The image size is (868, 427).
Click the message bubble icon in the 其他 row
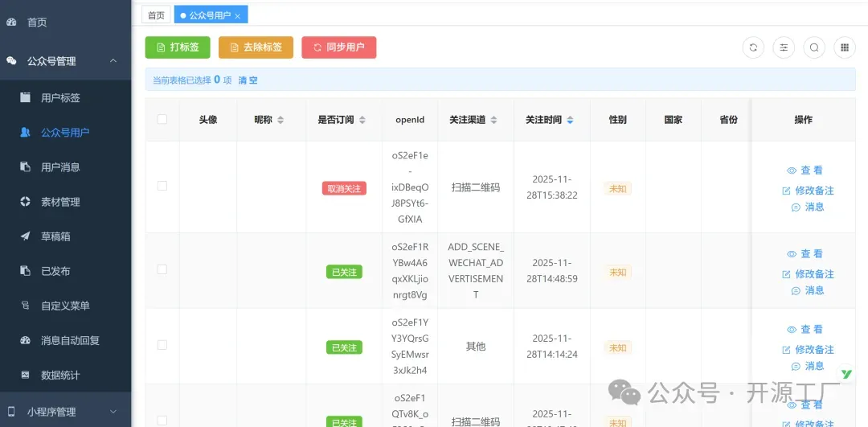(796, 366)
